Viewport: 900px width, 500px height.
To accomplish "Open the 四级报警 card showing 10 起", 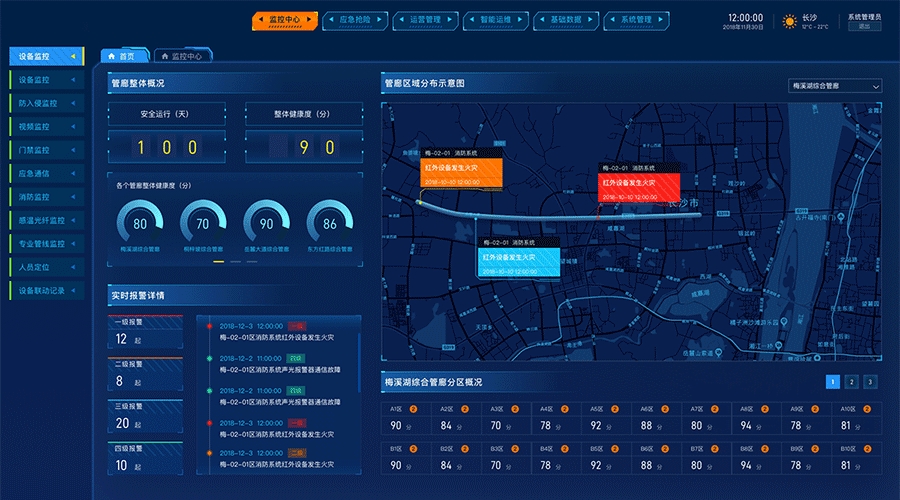I will pyautogui.click(x=145, y=458).
